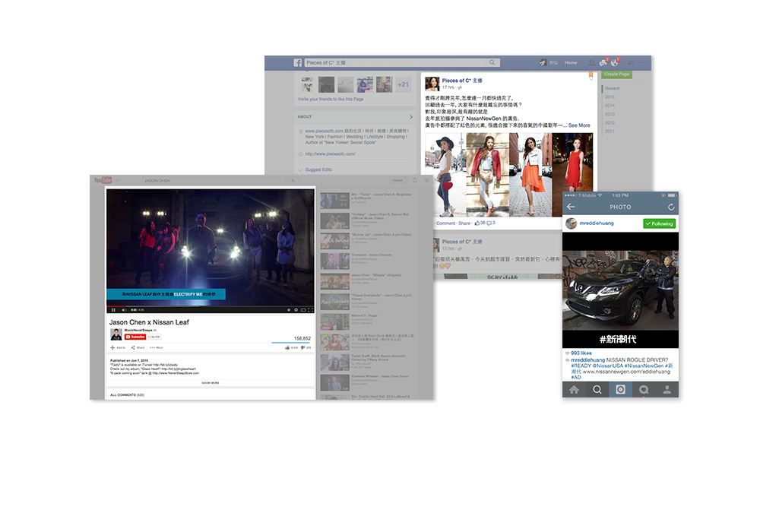Click the Facebook logo icon
Image resolution: width=760 pixels, height=532 pixels.
[298, 62]
